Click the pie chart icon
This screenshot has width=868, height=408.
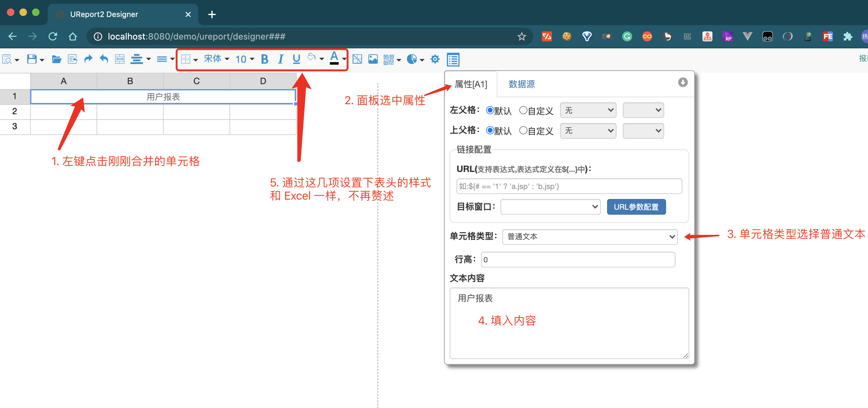[x=412, y=59]
